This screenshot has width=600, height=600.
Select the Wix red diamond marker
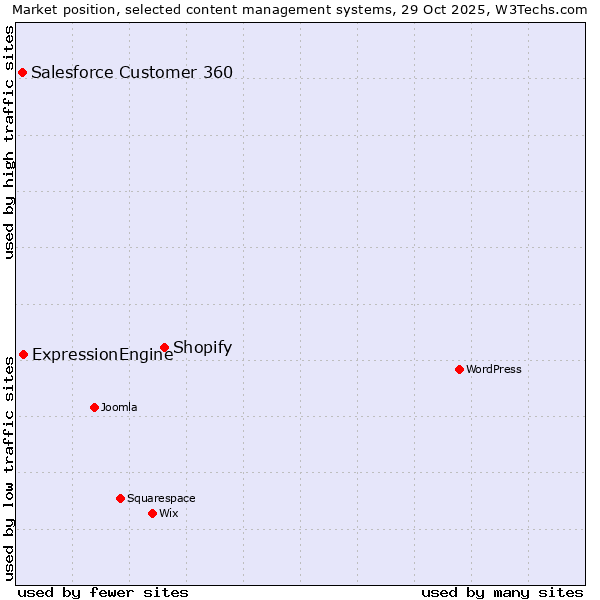[152, 513]
